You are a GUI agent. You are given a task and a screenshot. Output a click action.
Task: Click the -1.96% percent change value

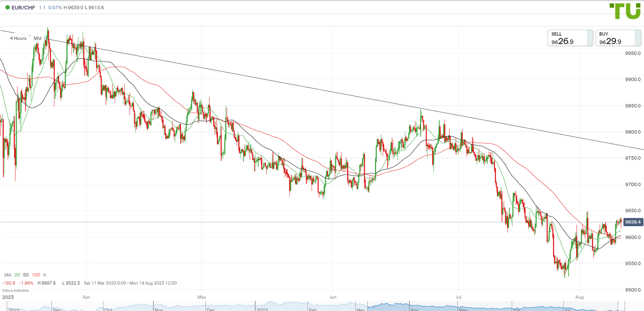[x=26, y=283]
